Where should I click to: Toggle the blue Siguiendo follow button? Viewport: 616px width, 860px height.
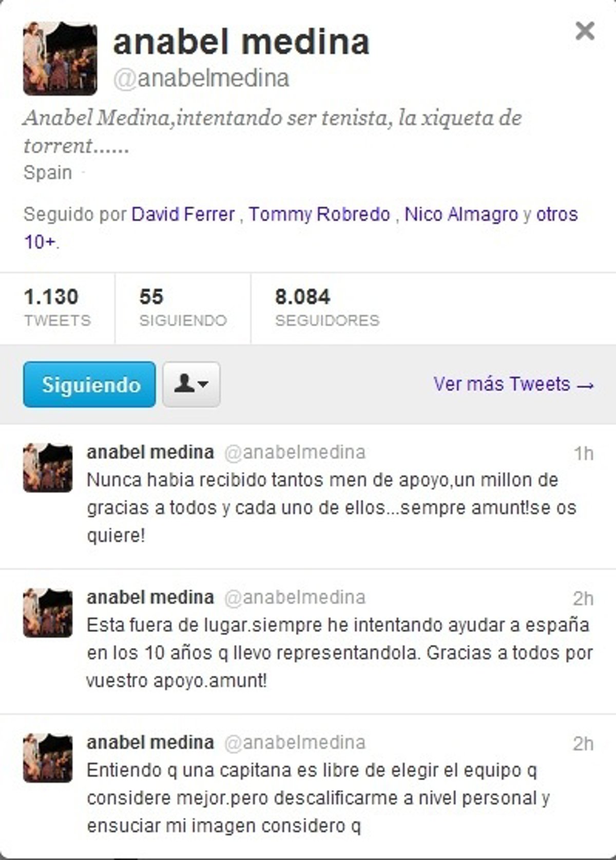pos(89,384)
